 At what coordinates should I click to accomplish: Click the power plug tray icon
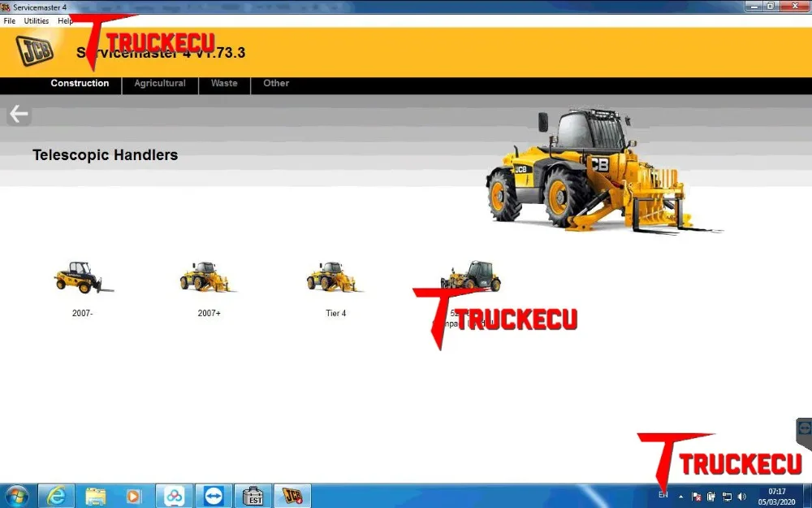[711, 497]
